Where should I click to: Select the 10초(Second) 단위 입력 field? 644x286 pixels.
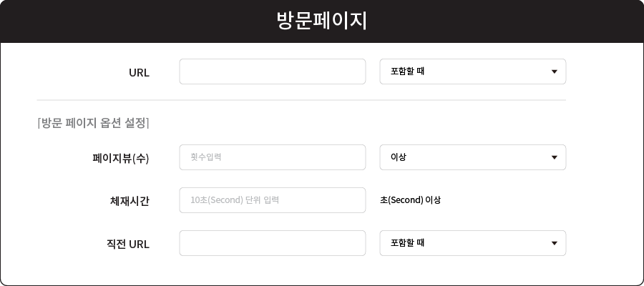click(x=273, y=200)
